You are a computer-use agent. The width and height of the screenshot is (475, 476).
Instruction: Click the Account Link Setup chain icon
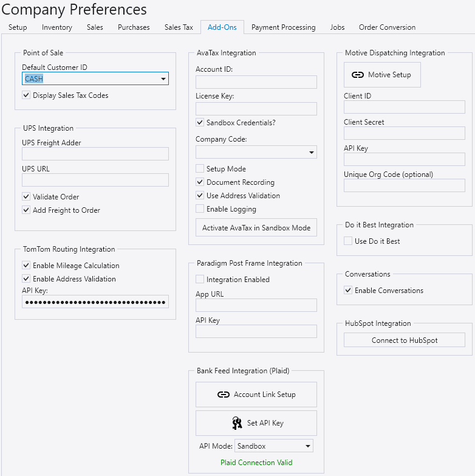click(x=223, y=395)
